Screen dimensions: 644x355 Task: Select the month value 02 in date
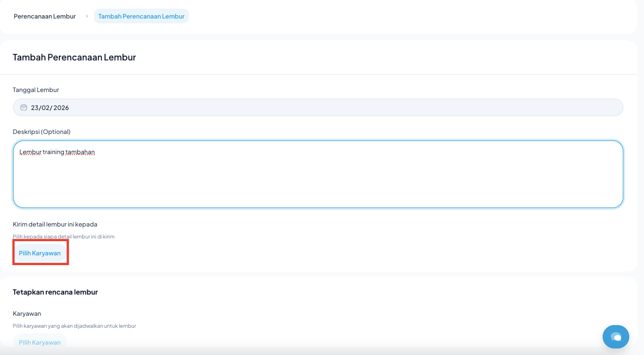pos(46,108)
